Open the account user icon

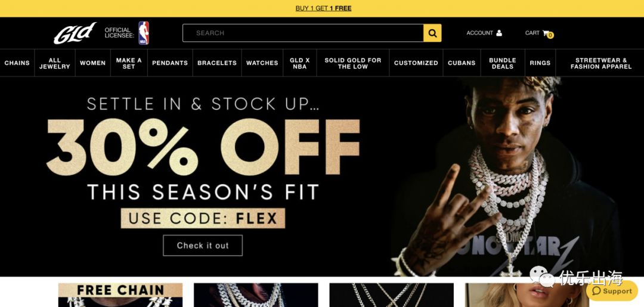[x=499, y=33]
